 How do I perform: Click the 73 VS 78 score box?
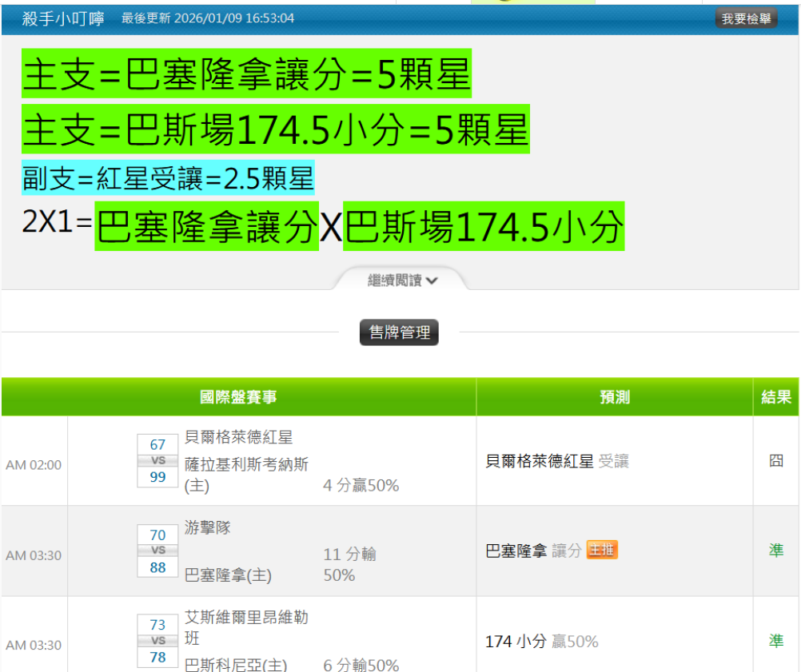click(157, 640)
